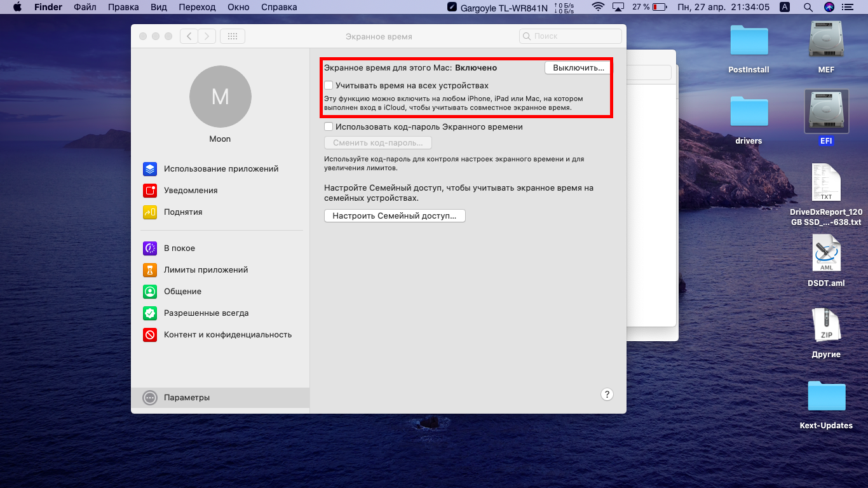
Task: Click the Параметры ellipsis icon
Action: pyautogui.click(x=150, y=398)
